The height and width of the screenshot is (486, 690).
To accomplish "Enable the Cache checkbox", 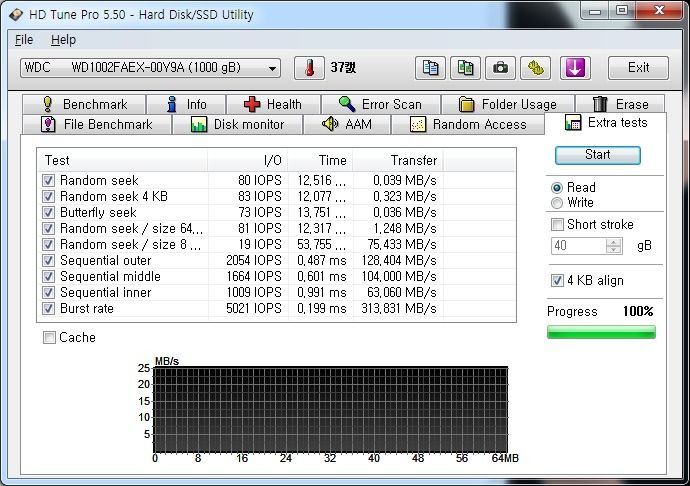I will (x=49, y=338).
